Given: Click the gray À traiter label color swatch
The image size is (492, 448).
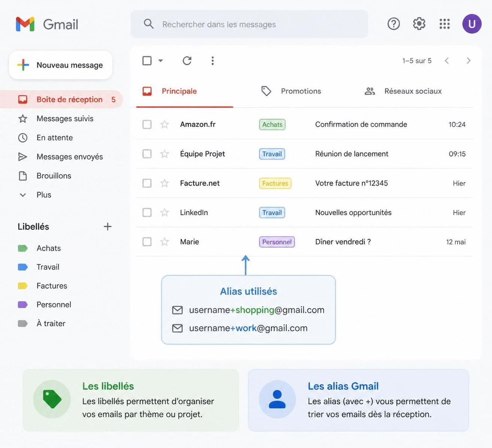Looking at the screenshot, I should [x=23, y=323].
